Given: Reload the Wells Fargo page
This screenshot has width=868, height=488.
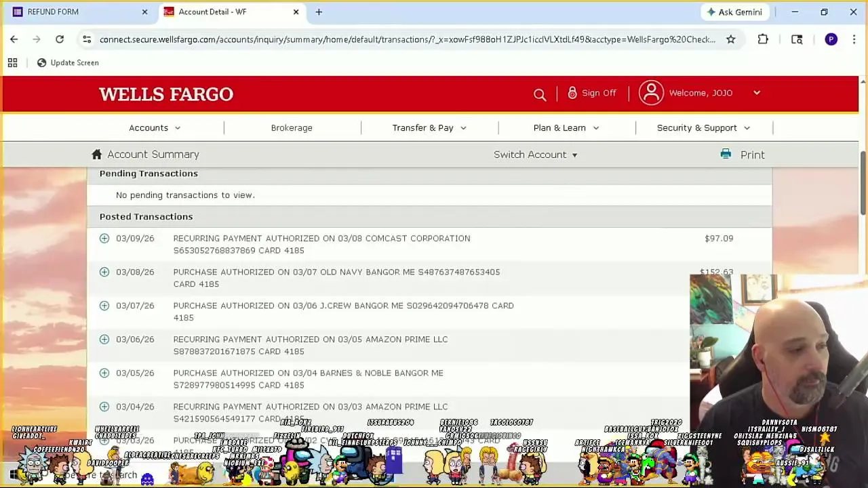Looking at the screenshot, I should click(x=60, y=39).
